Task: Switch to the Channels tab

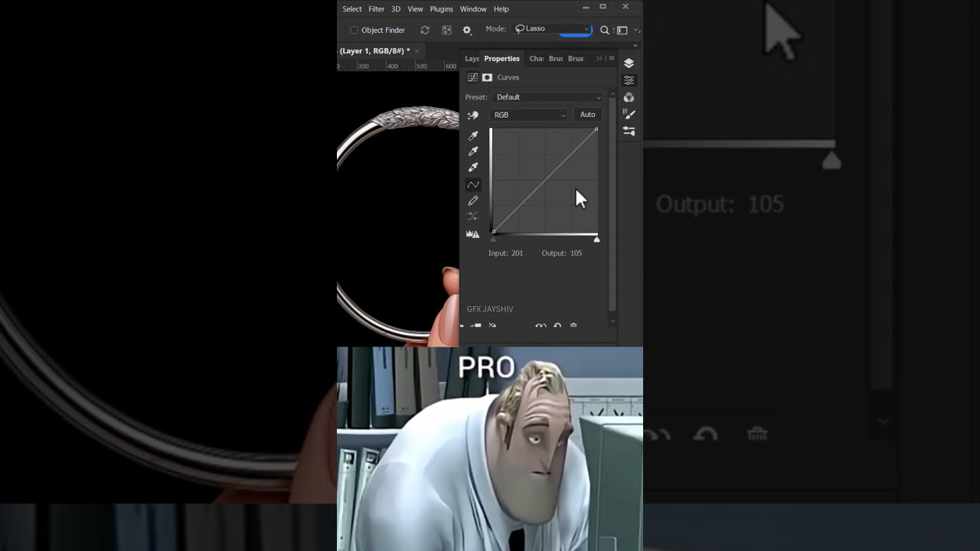Action: [x=536, y=59]
